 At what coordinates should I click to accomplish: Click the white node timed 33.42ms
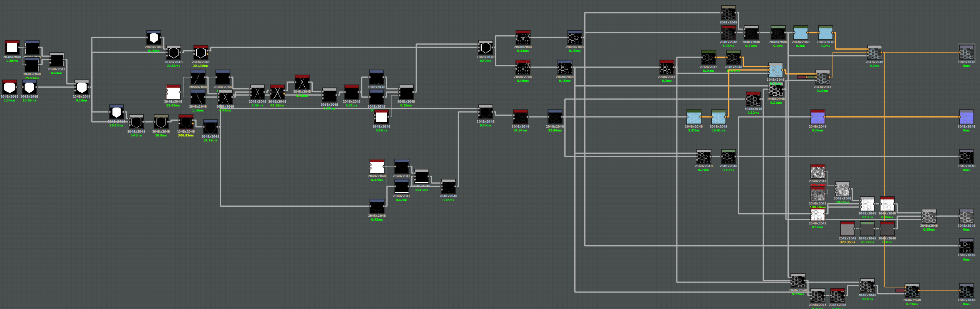point(173,93)
